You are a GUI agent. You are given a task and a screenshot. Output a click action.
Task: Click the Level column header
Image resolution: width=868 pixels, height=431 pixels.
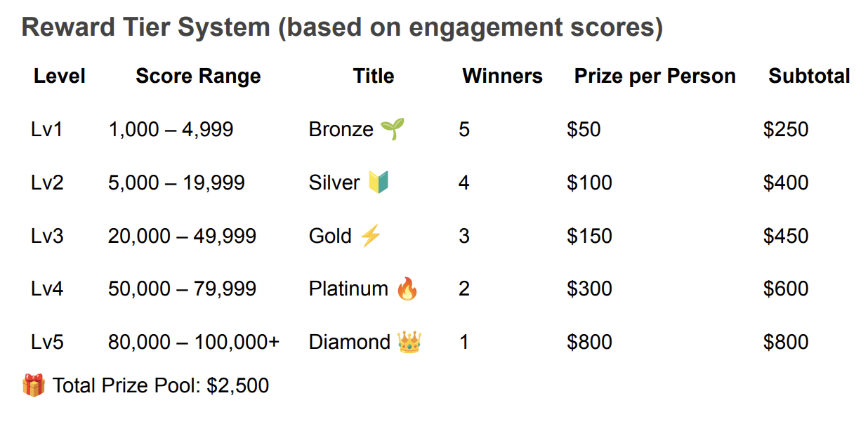click(60, 76)
